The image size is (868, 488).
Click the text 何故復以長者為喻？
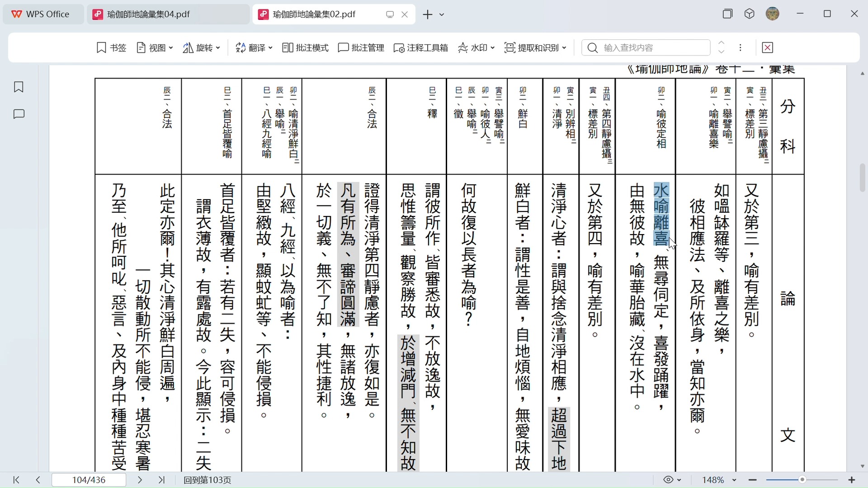point(468,254)
